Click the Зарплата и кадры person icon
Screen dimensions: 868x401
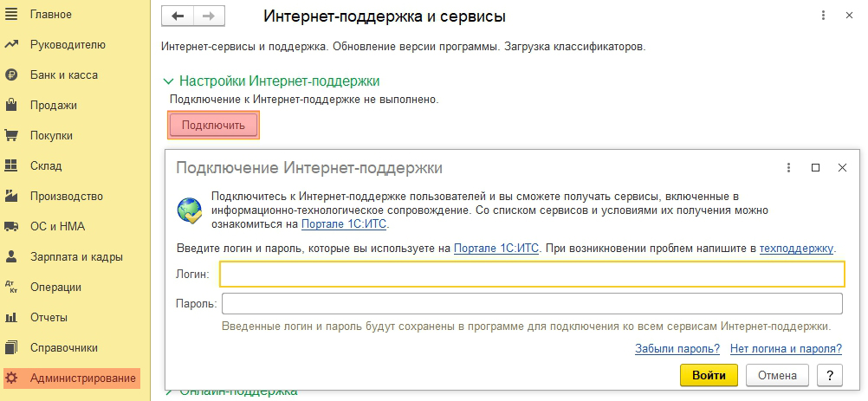tap(11, 256)
